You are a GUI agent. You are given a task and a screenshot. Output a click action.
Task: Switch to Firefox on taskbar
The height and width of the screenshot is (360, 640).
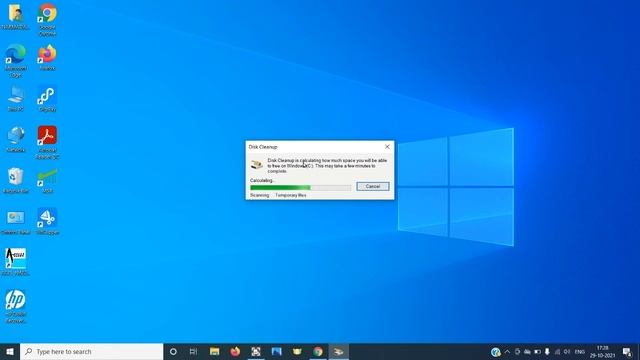pos(235,351)
